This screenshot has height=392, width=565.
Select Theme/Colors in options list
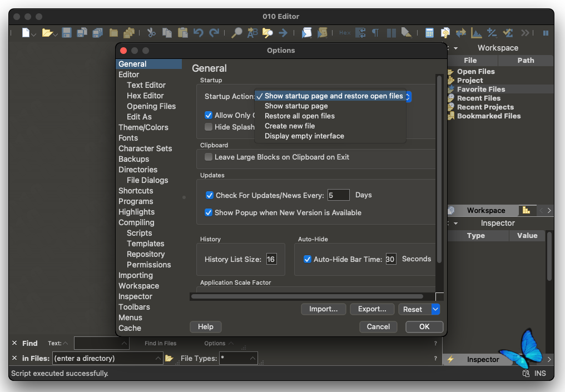(x=143, y=127)
